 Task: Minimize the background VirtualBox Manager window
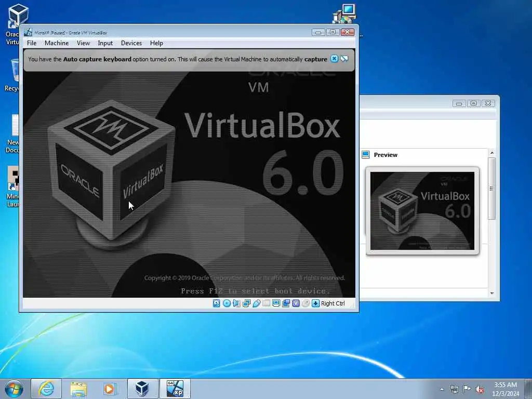coord(459,103)
